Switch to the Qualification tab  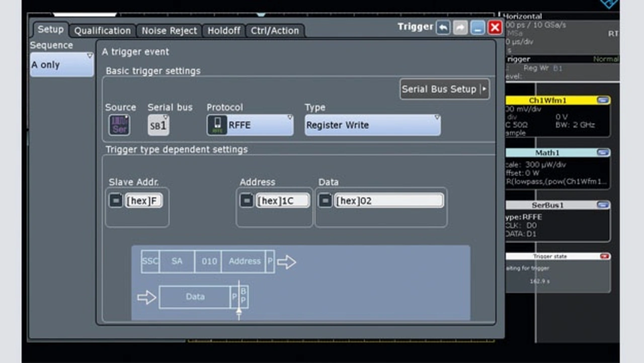(103, 31)
